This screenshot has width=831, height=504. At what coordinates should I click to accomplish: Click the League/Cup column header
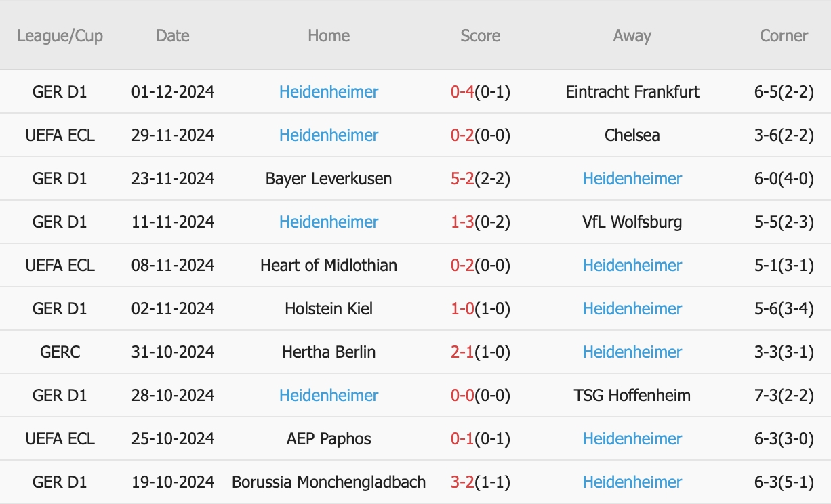[x=60, y=36]
